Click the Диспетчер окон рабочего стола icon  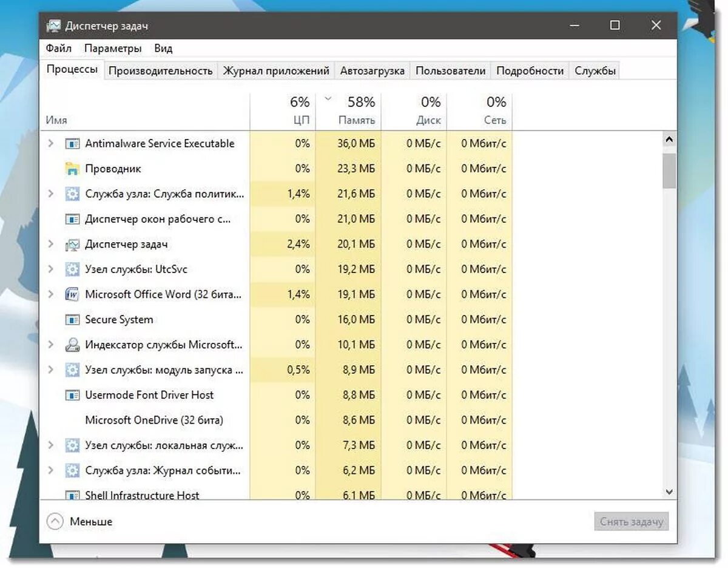click(72, 219)
